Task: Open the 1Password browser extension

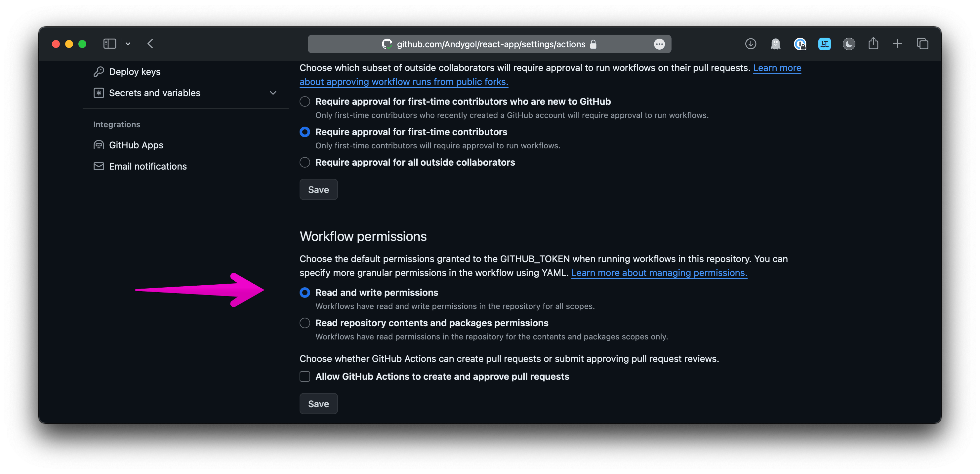Action: tap(800, 44)
